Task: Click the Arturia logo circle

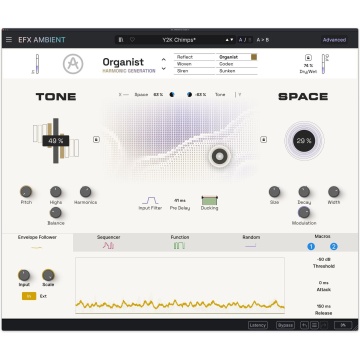Action: (73, 64)
